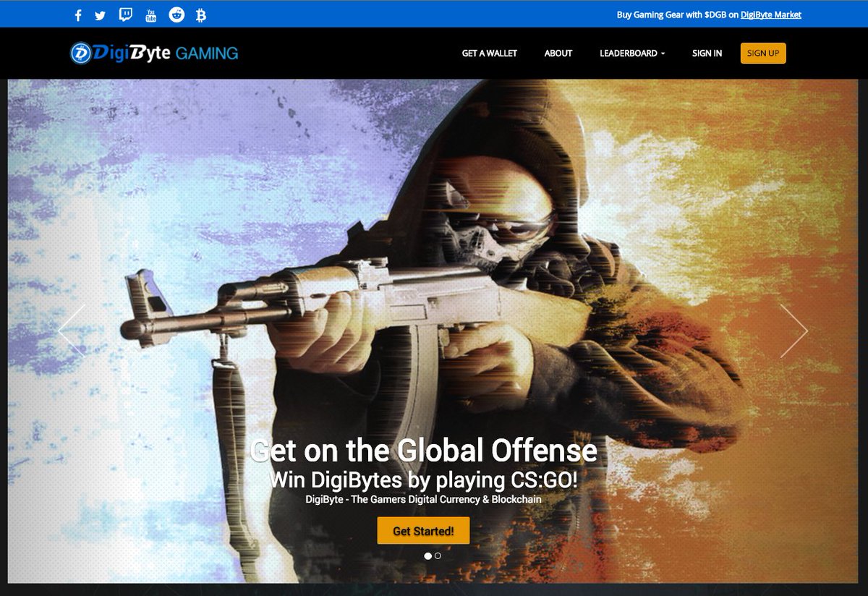This screenshot has height=596, width=868.
Task: Click 'Buy Gaming Gear with $DGB on' text
Action: [x=677, y=14]
